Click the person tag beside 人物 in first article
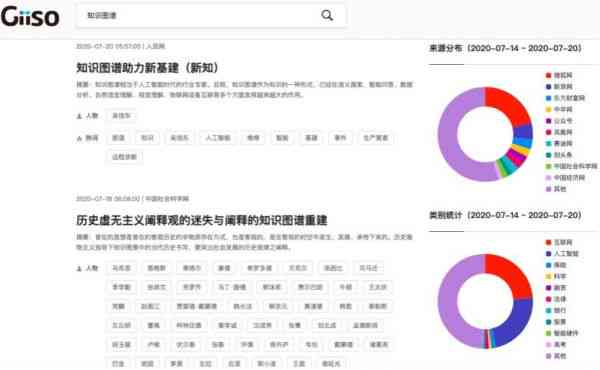The image size is (600, 370). point(121,116)
